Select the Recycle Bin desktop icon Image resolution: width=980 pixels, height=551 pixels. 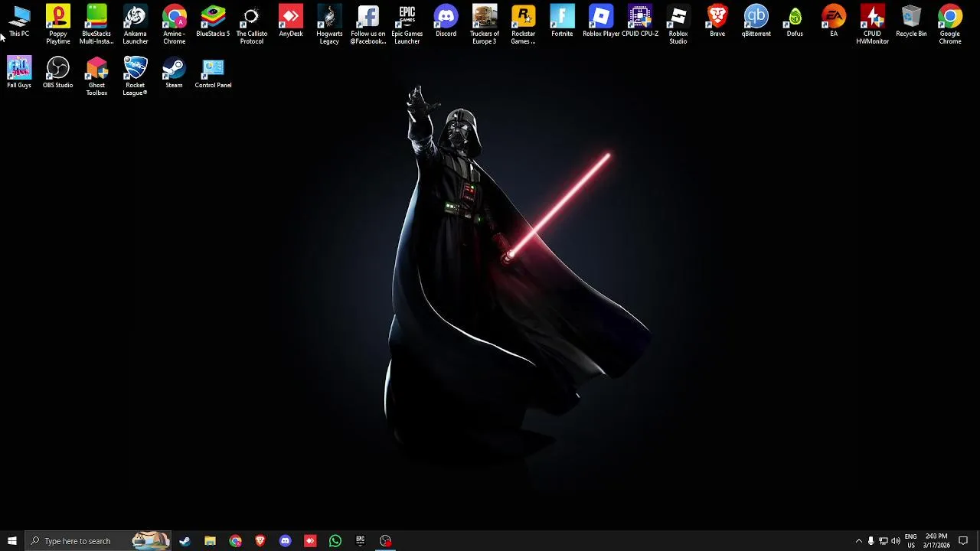(x=911, y=21)
